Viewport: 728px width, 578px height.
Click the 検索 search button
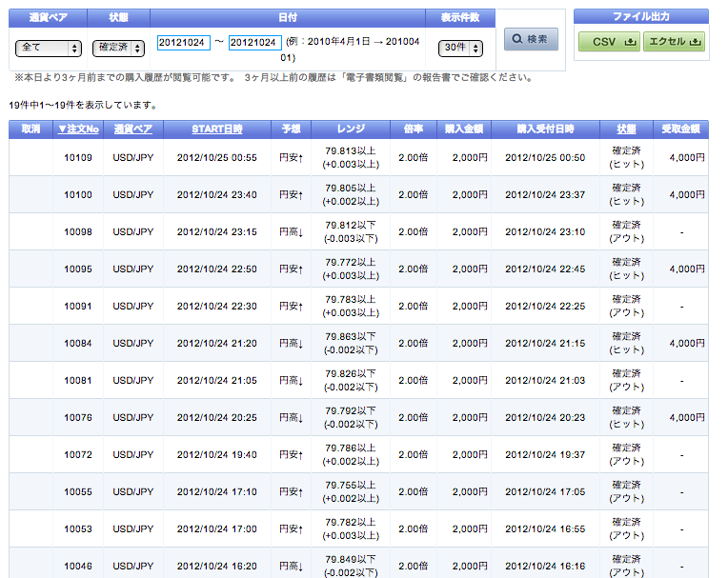pyautogui.click(x=531, y=39)
